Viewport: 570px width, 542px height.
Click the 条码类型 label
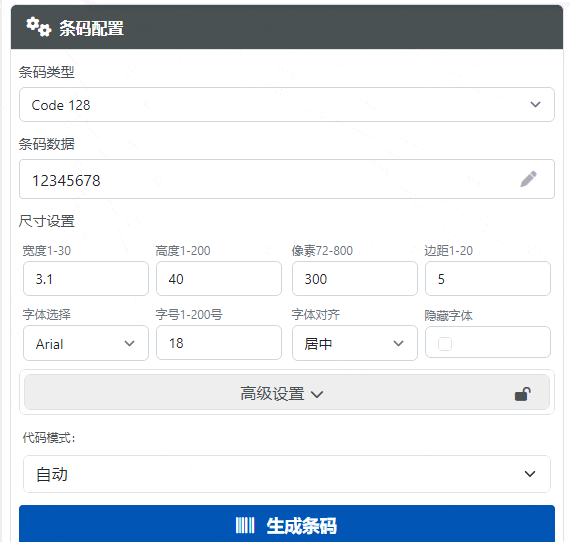pyautogui.click(x=47, y=72)
